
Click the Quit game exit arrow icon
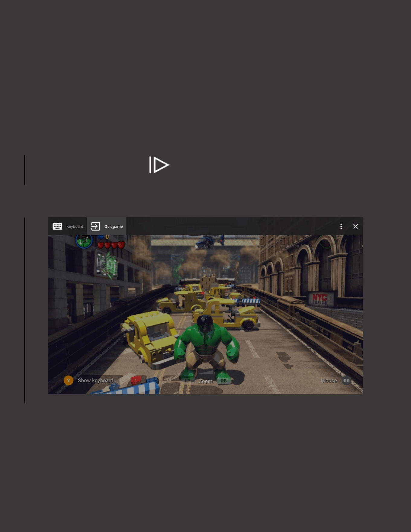[x=95, y=226]
